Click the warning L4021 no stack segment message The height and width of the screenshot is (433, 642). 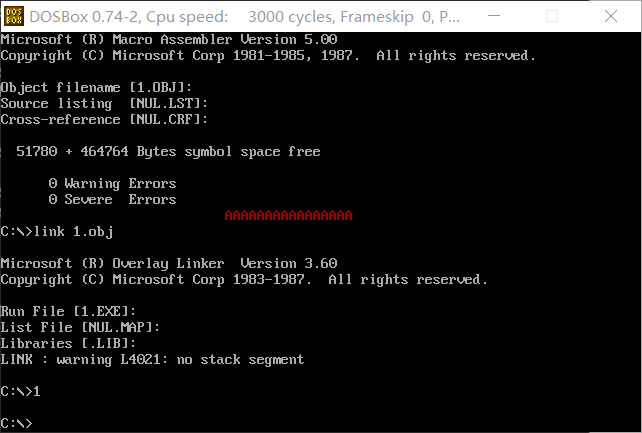(152, 359)
